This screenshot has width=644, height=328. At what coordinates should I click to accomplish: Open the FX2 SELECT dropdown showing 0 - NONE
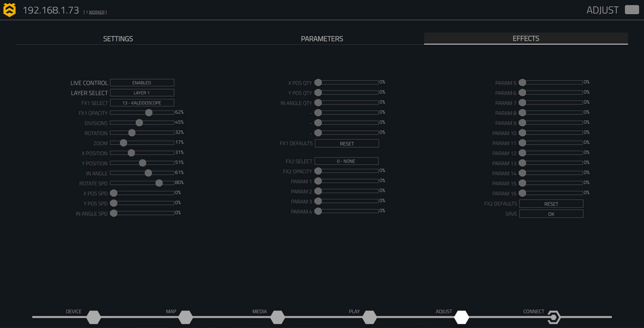[346, 161]
